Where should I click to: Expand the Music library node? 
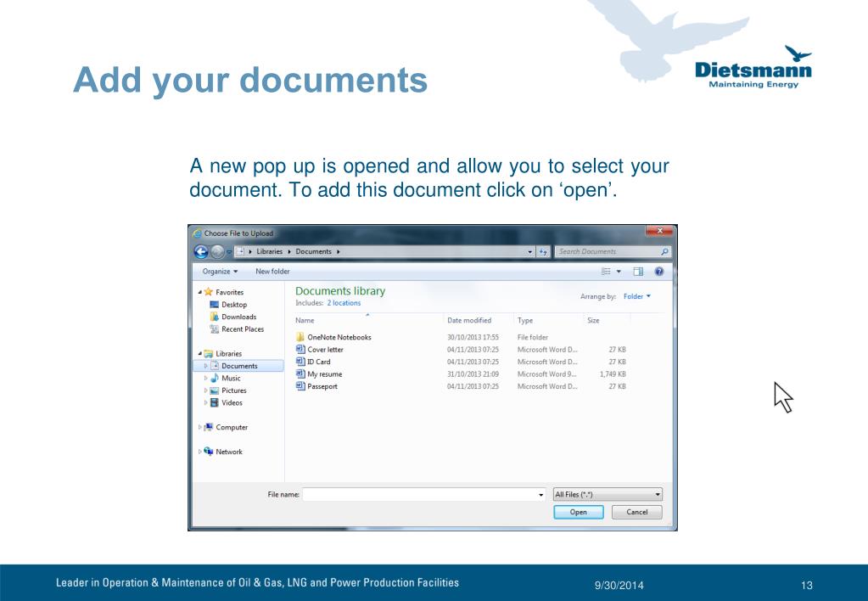206,379
